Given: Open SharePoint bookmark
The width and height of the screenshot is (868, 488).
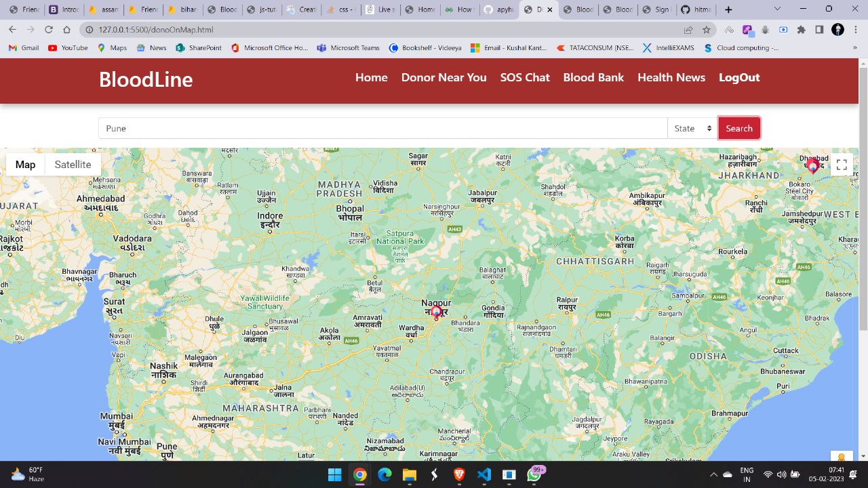Looking at the screenshot, I should point(199,48).
